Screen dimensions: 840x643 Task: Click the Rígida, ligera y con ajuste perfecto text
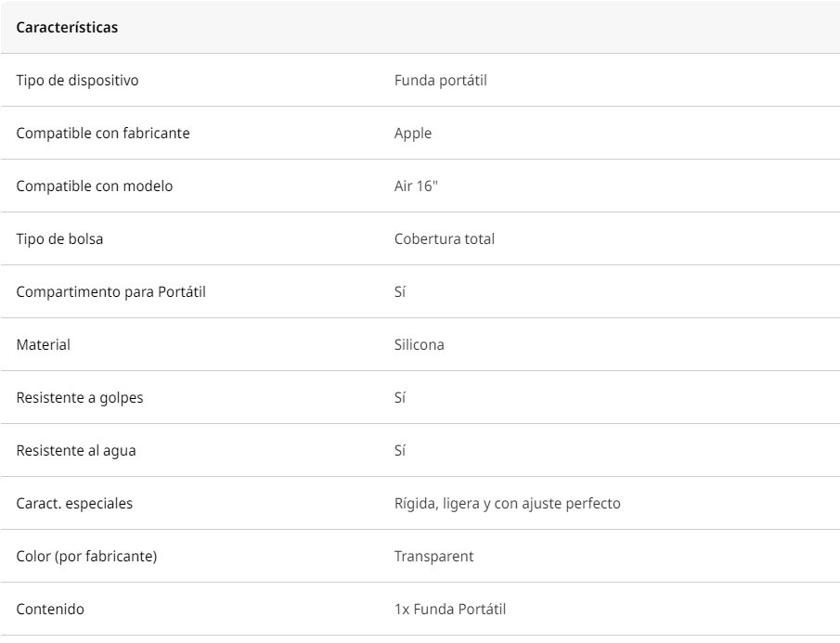pyautogui.click(x=508, y=504)
